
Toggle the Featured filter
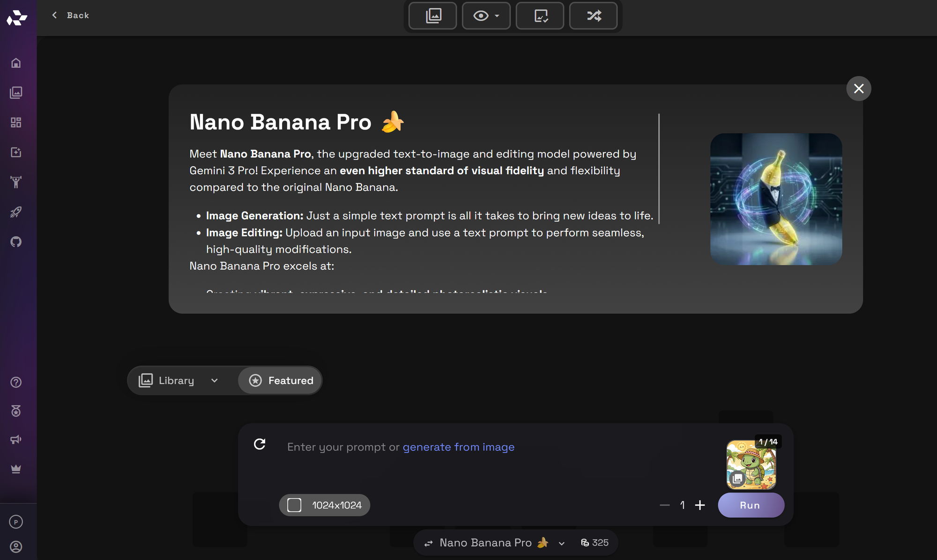pyautogui.click(x=281, y=380)
